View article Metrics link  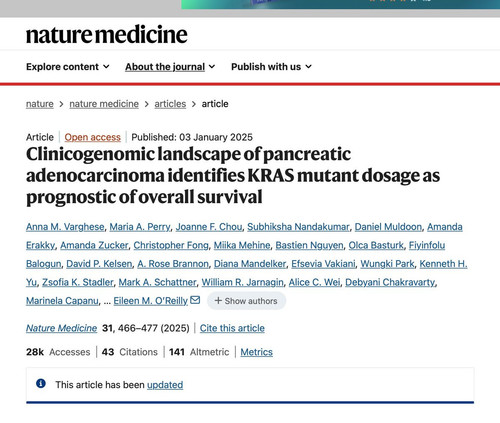pos(257,352)
